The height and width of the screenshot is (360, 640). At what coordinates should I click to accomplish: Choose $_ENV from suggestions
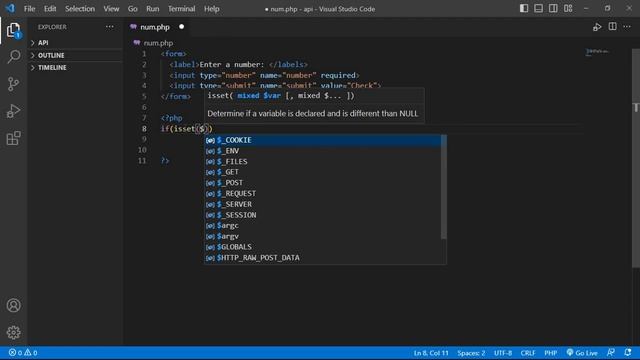pyautogui.click(x=323, y=151)
